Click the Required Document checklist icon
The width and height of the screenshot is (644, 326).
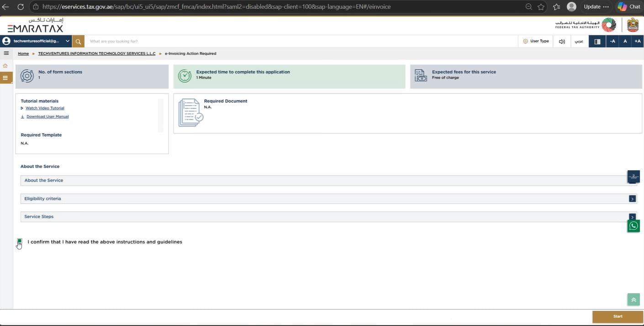[190, 112]
